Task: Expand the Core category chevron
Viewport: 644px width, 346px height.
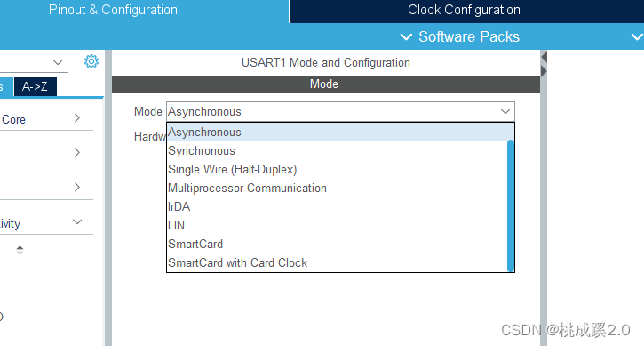Action: pyautogui.click(x=76, y=118)
